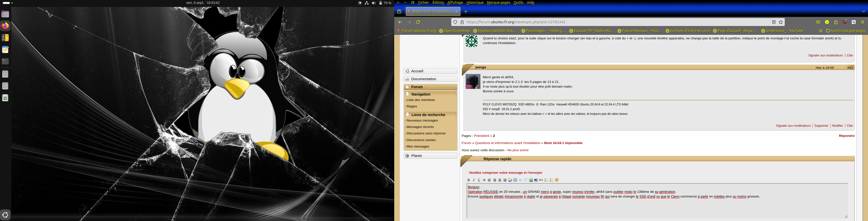Click Modifier on jeange's post
The height and width of the screenshot is (221, 868).
point(837,126)
